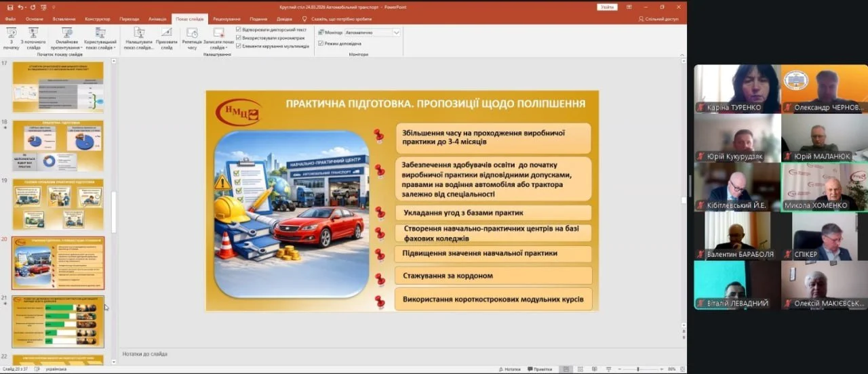This screenshot has width=868, height=374.
Task: Click the spell check icon in the status bar
Action: coord(37,369)
